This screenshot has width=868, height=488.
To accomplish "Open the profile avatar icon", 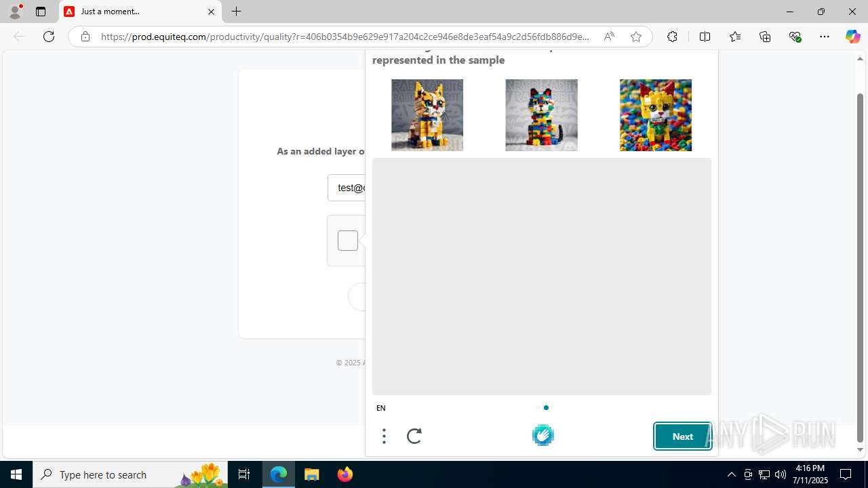I will pyautogui.click(x=15, y=12).
